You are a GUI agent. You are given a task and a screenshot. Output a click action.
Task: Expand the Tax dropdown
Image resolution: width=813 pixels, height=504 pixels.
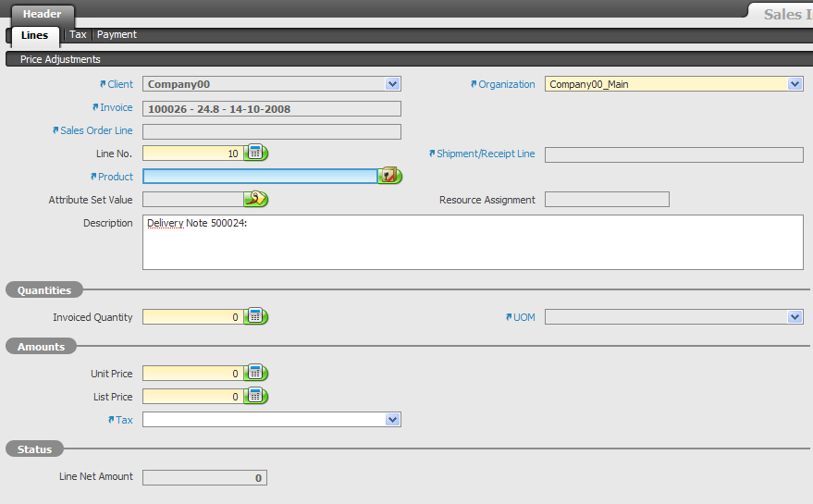pyautogui.click(x=392, y=420)
